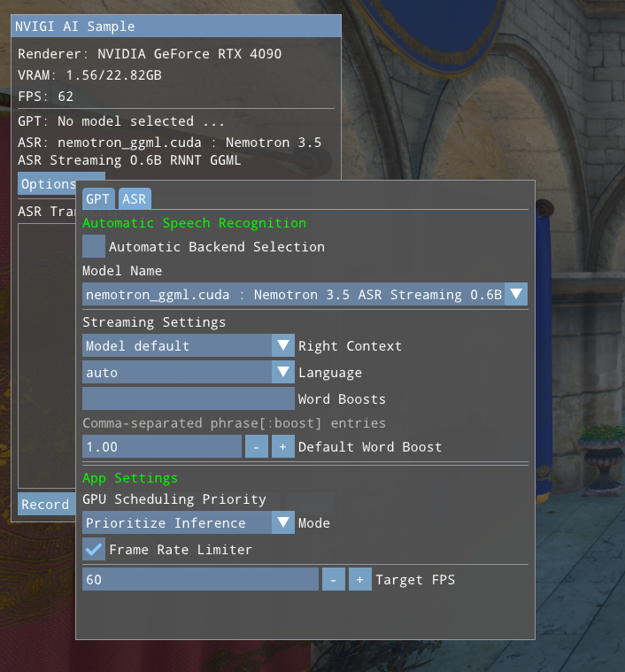Viewport: 625px width, 672px height.
Task: Click the Default Word Boost value field
Action: click(x=162, y=446)
